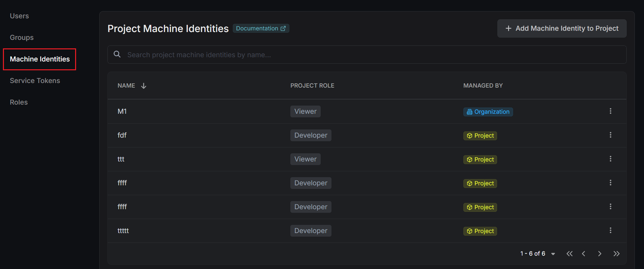This screenshot has width=644, height=269.
Task: Switch to Groups in sidebar
Action: pos(22,38)
